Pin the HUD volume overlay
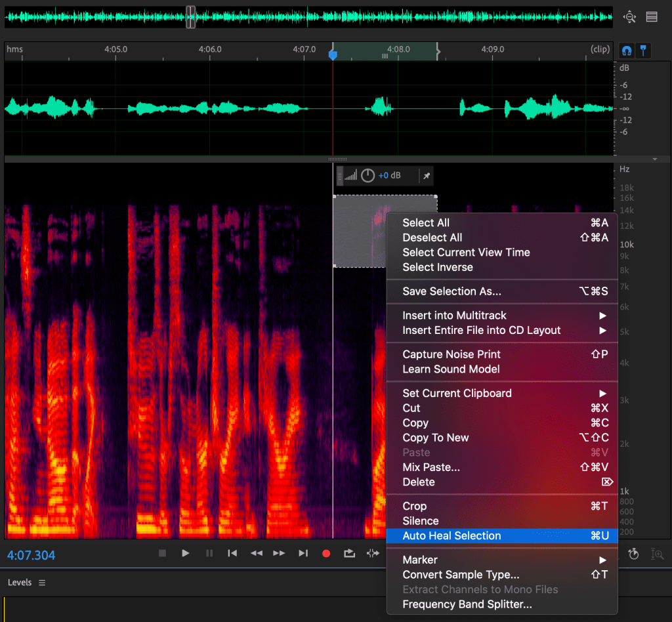This screenshot has height=622, width=672. [426, 176]
